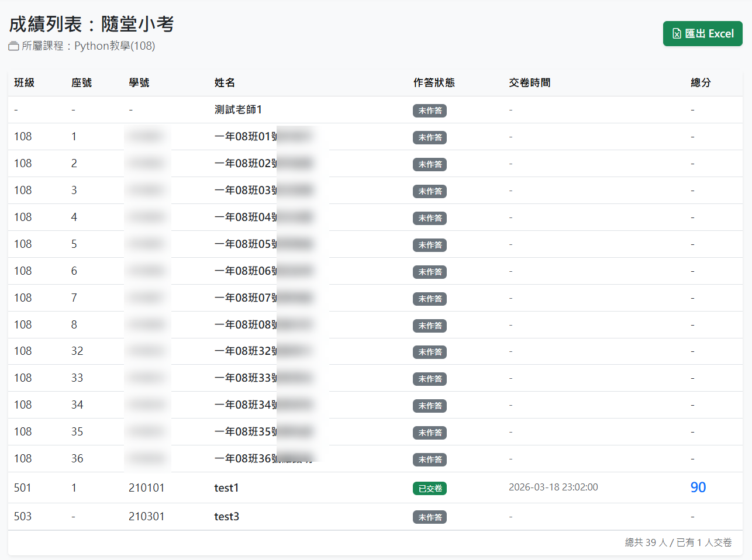
Task: Click the green 已交卷 badge for test1
Action: click(429, 489)
